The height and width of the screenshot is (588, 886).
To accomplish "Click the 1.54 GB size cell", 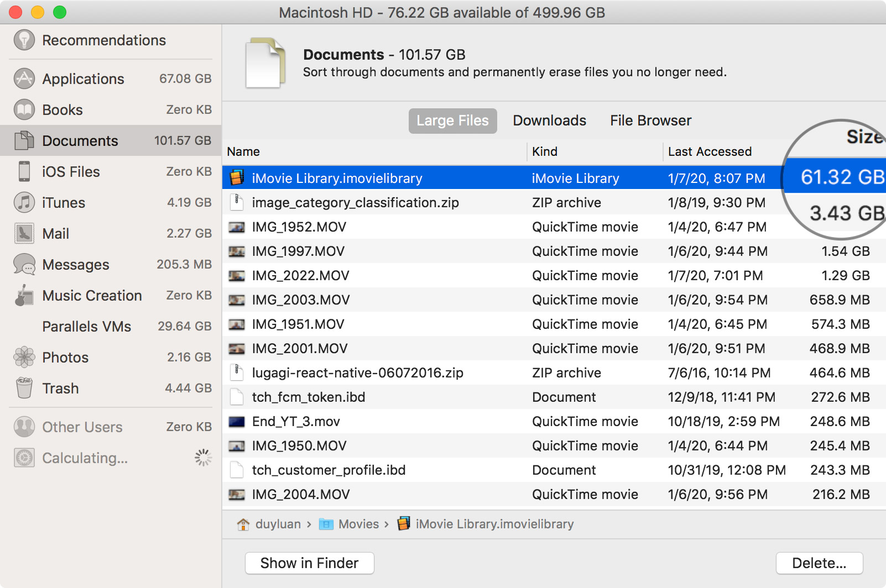I will [x=846, y=251].
